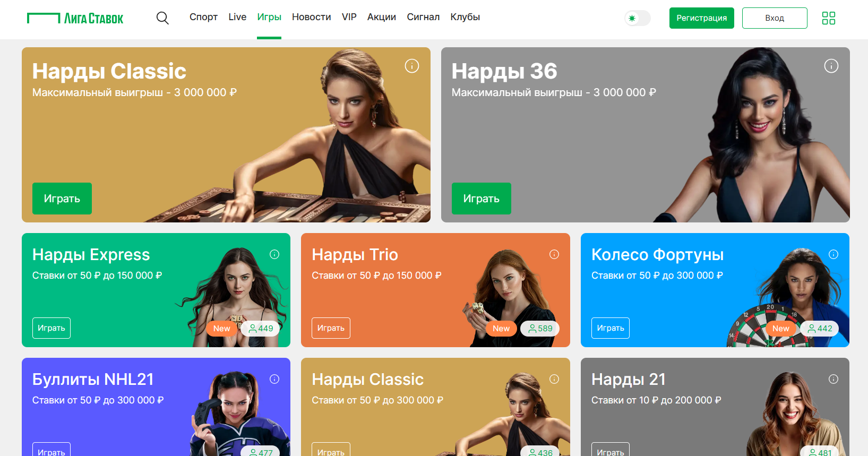Toggle the light/dark theme switch

click(637, 18)
